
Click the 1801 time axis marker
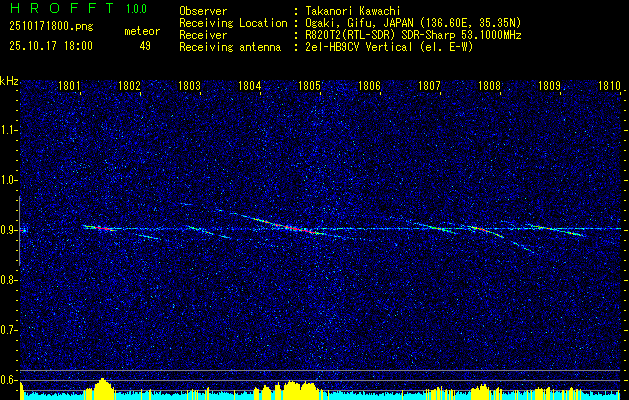tap(69, 86)
